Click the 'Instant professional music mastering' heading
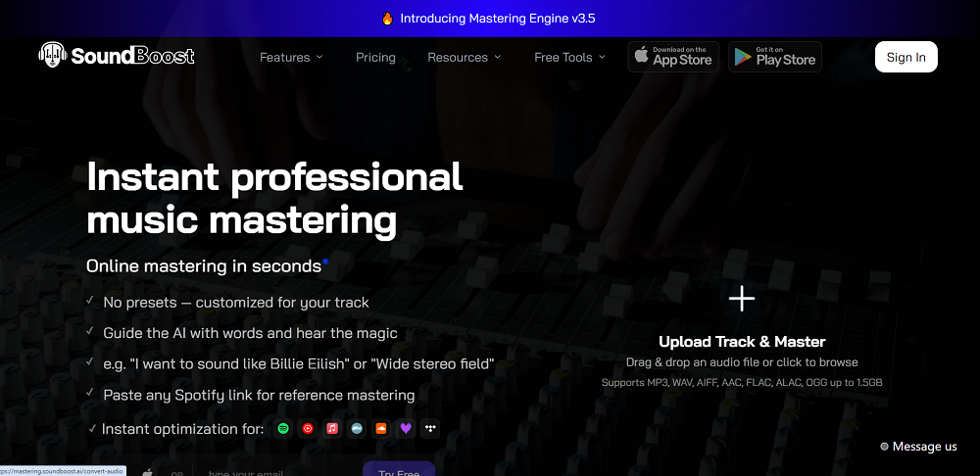Viewport: 980px width, 476px height. coord(274,199)
